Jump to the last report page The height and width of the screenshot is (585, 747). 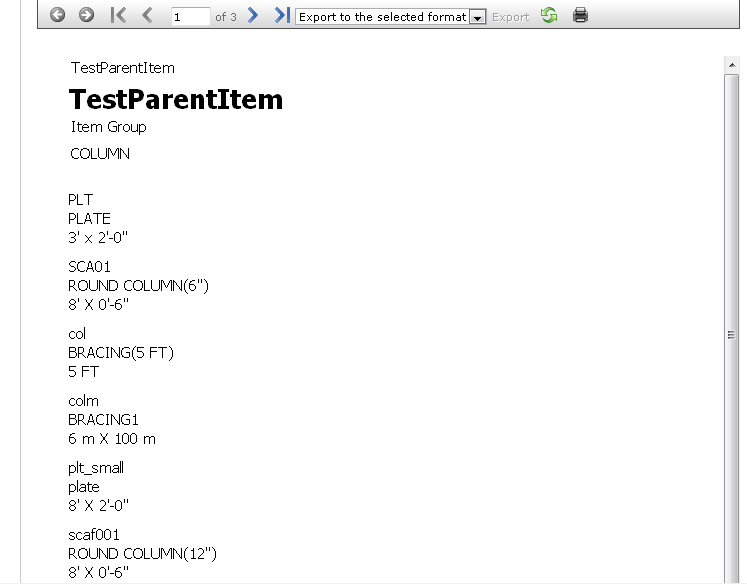282,16
